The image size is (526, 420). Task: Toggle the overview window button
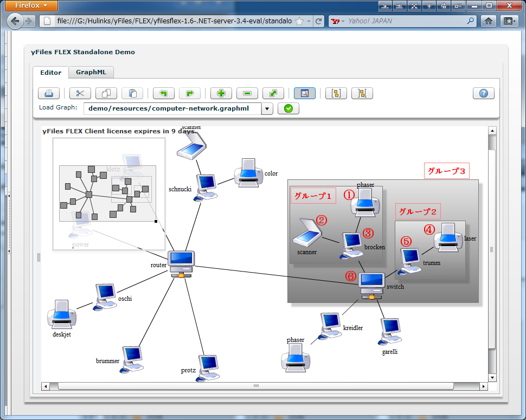click(304, 93)
